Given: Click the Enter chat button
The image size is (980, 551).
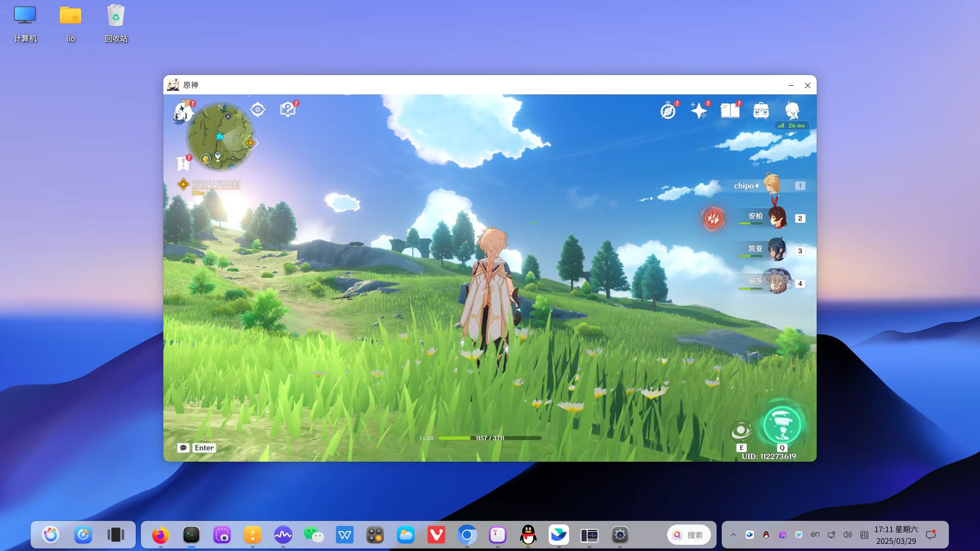Looking at the screenshot, I should pyautogui.click(x=204, y=447).
